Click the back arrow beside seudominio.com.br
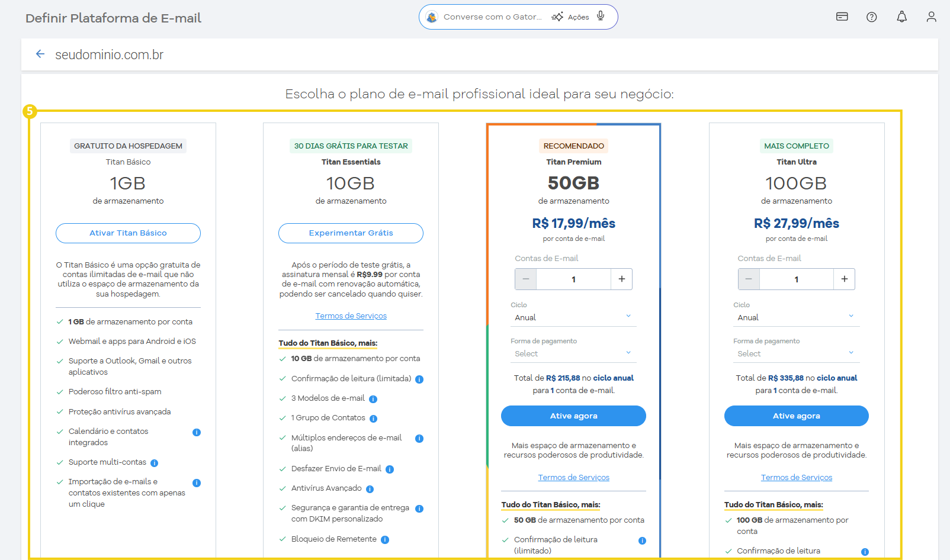The width and height of the screenshot is (950, 560). 40,54
